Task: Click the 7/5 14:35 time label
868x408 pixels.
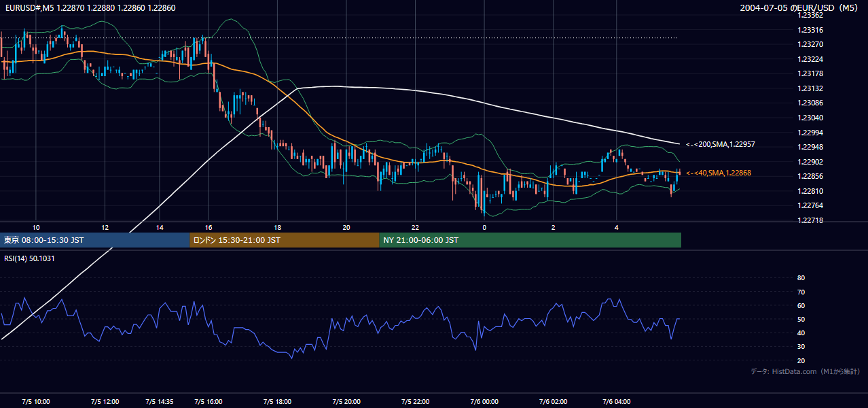Action: point(160,401)
